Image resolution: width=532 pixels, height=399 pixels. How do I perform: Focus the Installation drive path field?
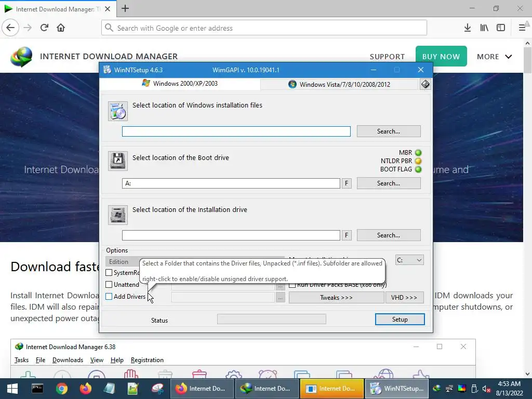231,235
